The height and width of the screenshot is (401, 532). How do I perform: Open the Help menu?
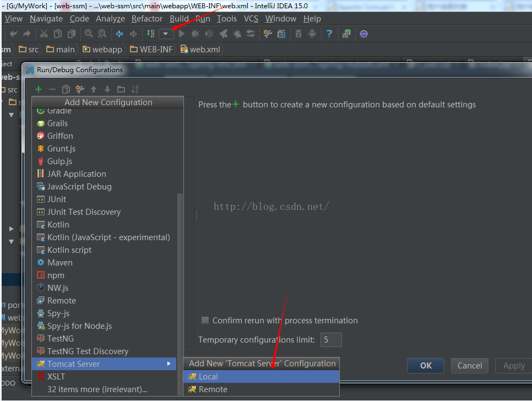click(x=312, y=19)
